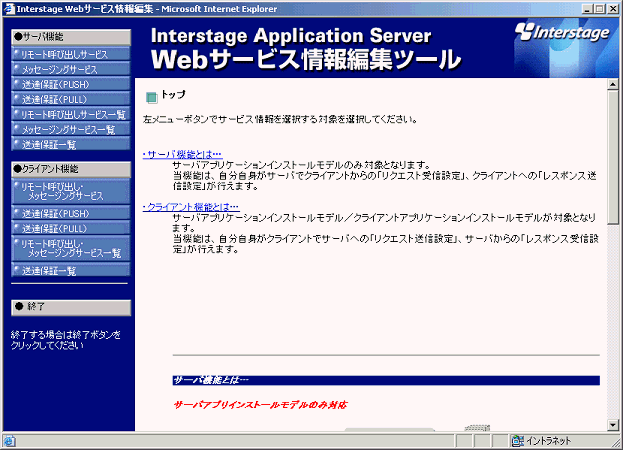Open 送達保証一覧 under クライアント機能

pos(71,270)
